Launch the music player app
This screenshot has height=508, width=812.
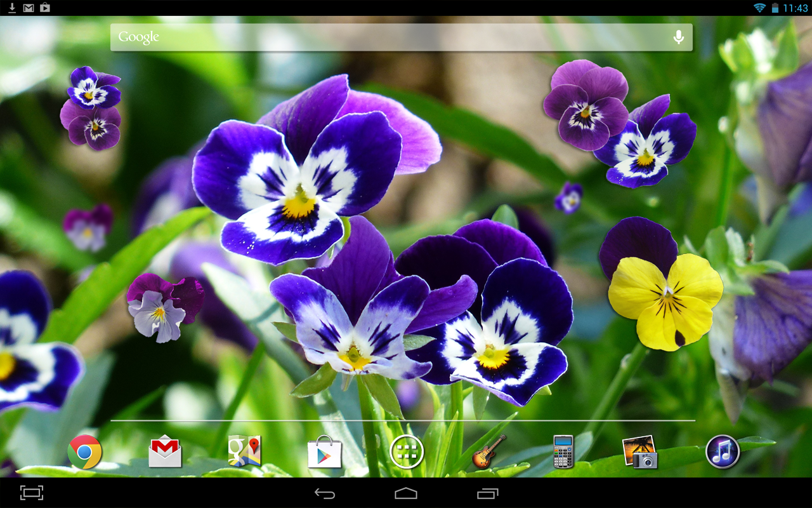tap(723, 451)
